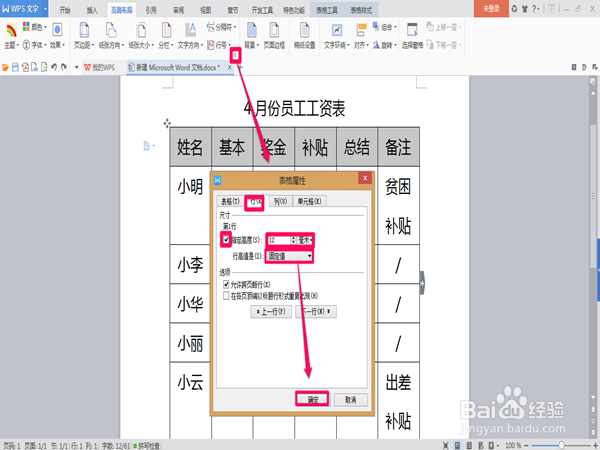Switch to the 引用 ribbon tab
This screenshot has height=450, width=600.
tap(152, 10)
